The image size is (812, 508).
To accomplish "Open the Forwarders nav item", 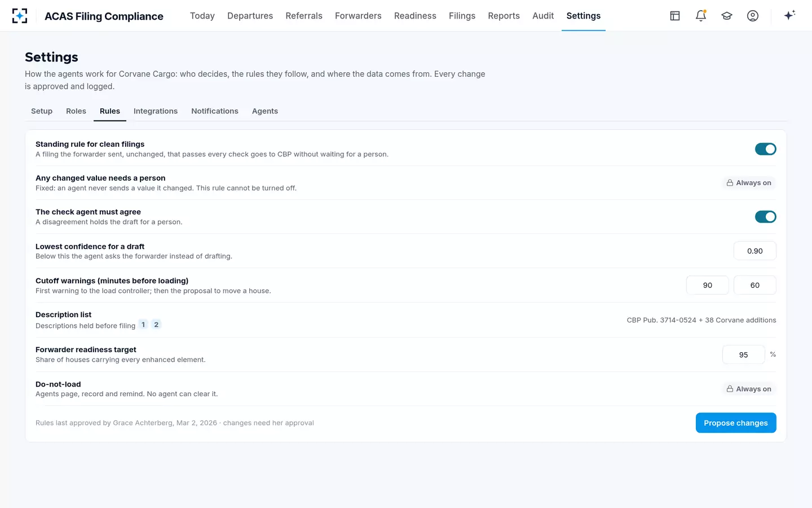I will pyautogui.click(x=358, y=16).
